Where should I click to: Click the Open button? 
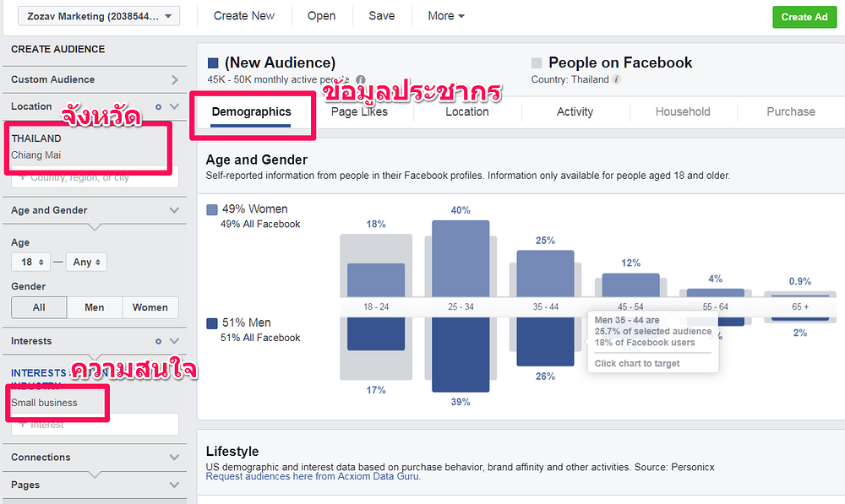(x=321, y=15)
